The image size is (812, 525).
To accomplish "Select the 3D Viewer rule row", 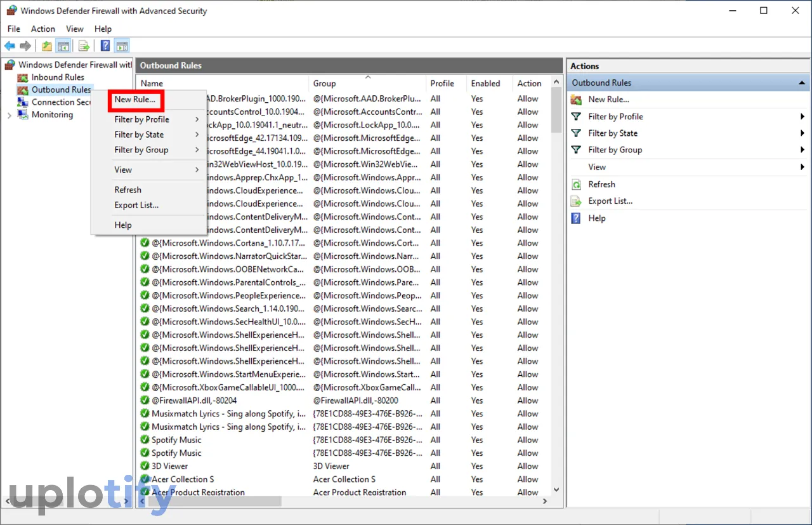I will click(343, 466).
